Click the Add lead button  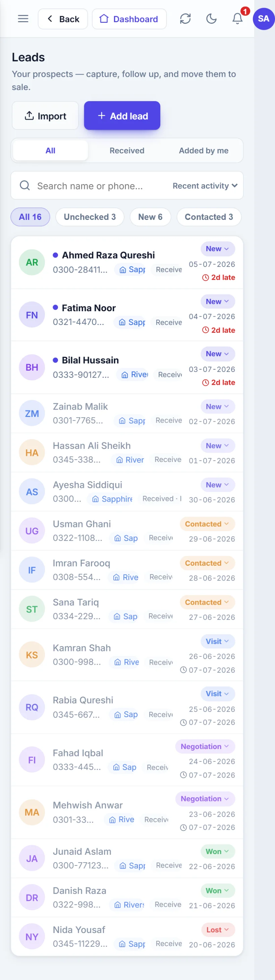122,115
